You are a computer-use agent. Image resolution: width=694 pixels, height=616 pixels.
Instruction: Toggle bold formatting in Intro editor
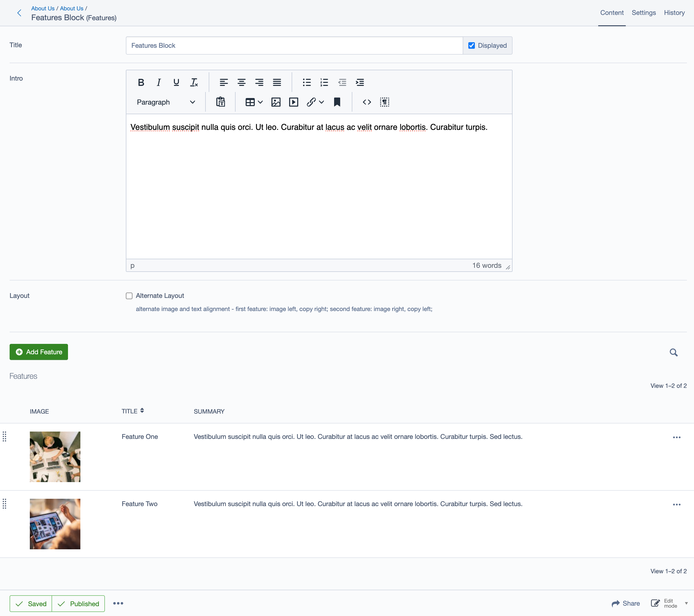(x=141, y=82)
